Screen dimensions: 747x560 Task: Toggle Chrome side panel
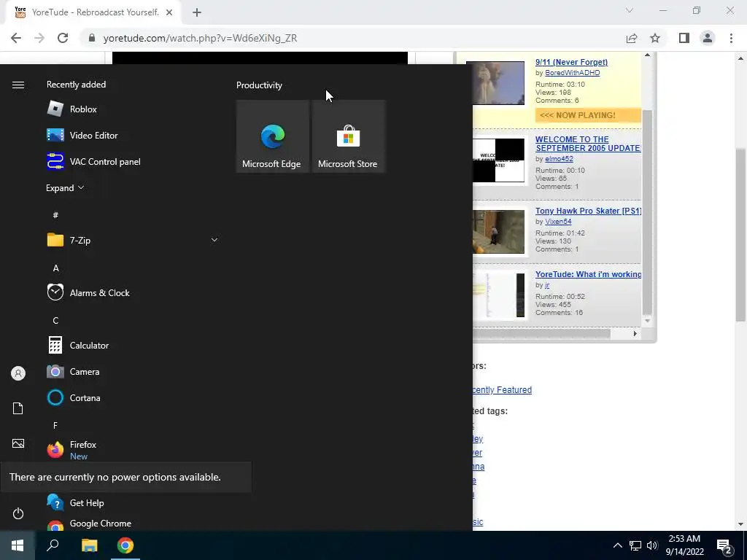[x=684, y=38]
